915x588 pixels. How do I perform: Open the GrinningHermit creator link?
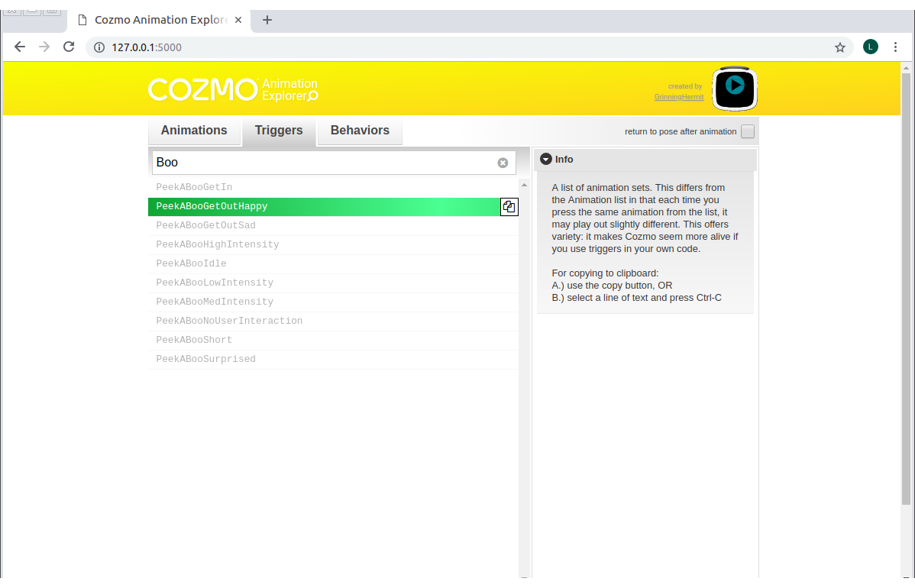coord(679,97)
